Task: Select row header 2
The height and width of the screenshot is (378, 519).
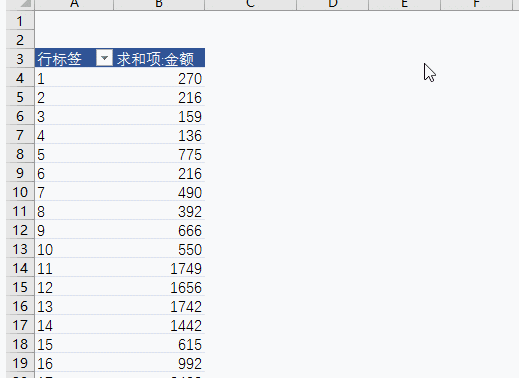Action: 20,40
